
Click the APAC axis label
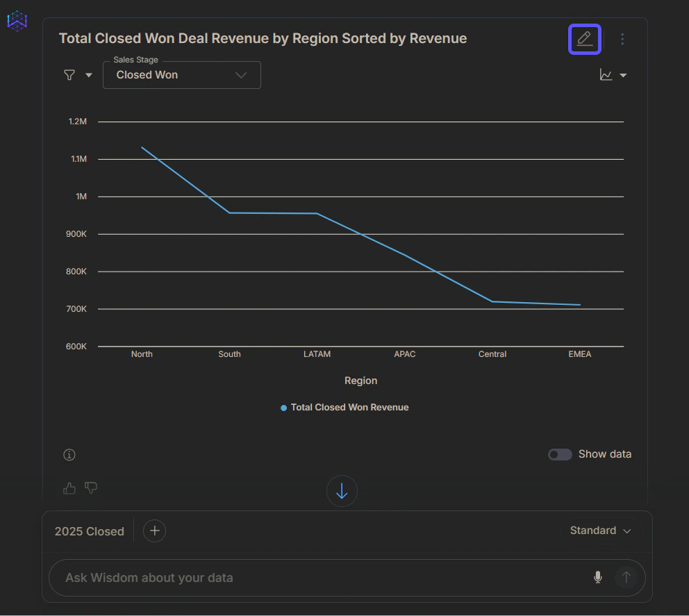[x=405, y=354]
